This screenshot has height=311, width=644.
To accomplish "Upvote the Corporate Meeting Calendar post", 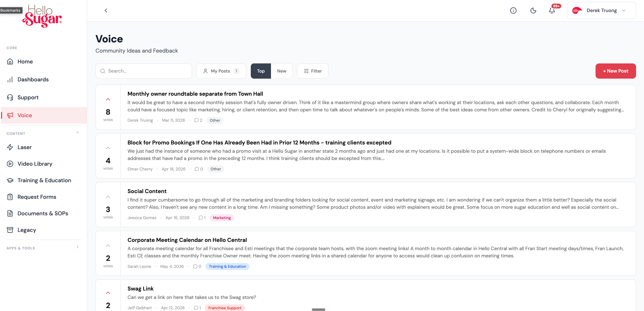I will (108, 245).
